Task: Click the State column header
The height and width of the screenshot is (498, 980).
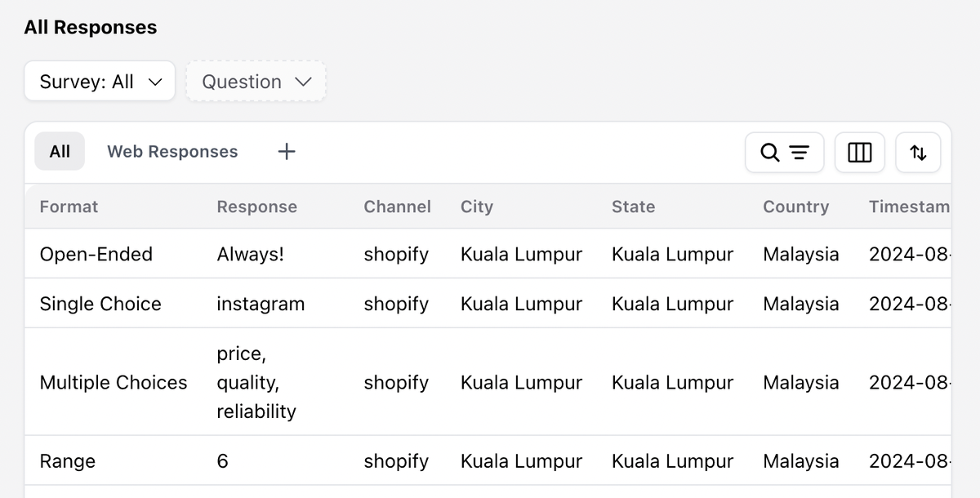Action: pyautogui.click(x=633, y=207)
